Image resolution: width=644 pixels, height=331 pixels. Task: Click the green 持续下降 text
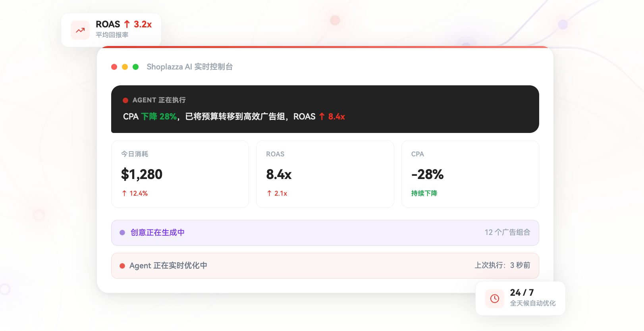(x=424, y=193)
